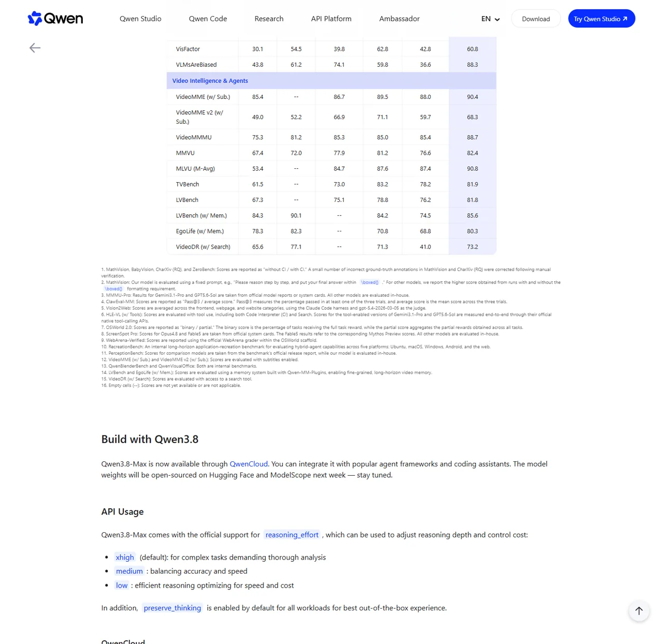Click the 72.0 value in MMVU row

[296, 153]
